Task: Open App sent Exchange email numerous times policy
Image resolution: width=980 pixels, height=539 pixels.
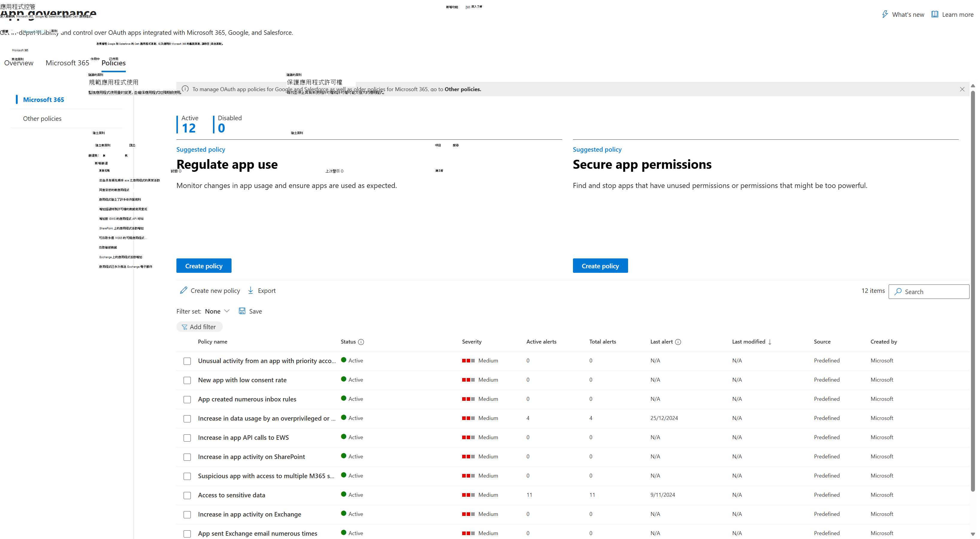Action: tap(258, 534)
